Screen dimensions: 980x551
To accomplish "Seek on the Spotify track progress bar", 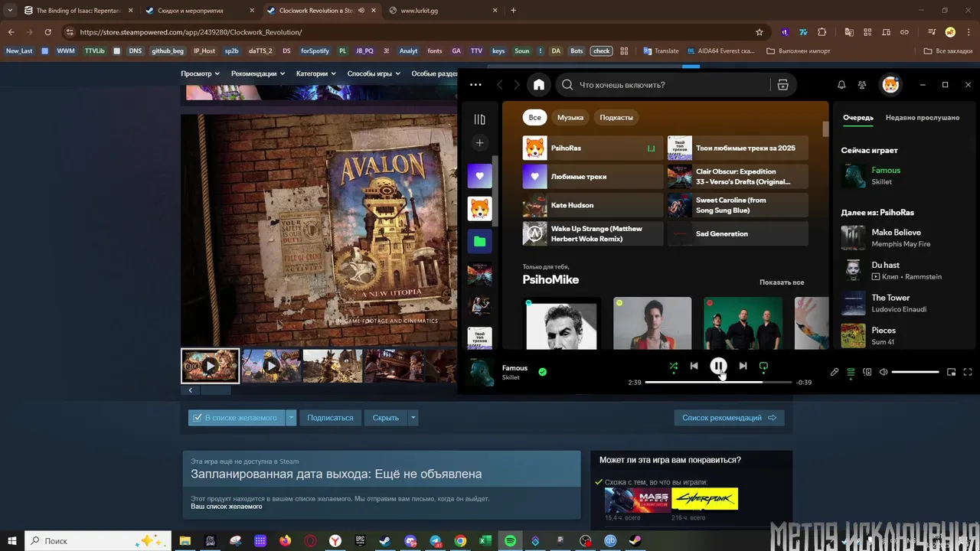I will pos(718,382).
